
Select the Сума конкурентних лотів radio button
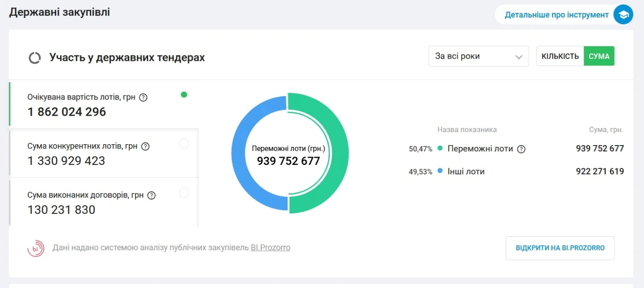coord(184,144)
